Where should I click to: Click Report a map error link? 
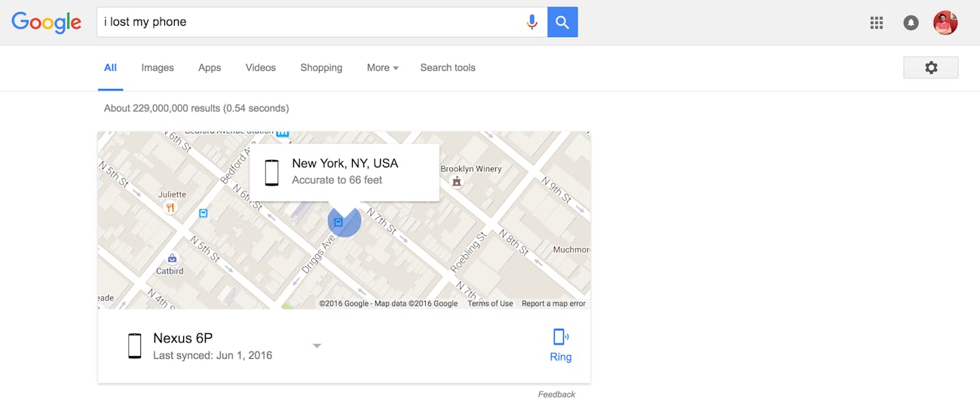point(553,304)
